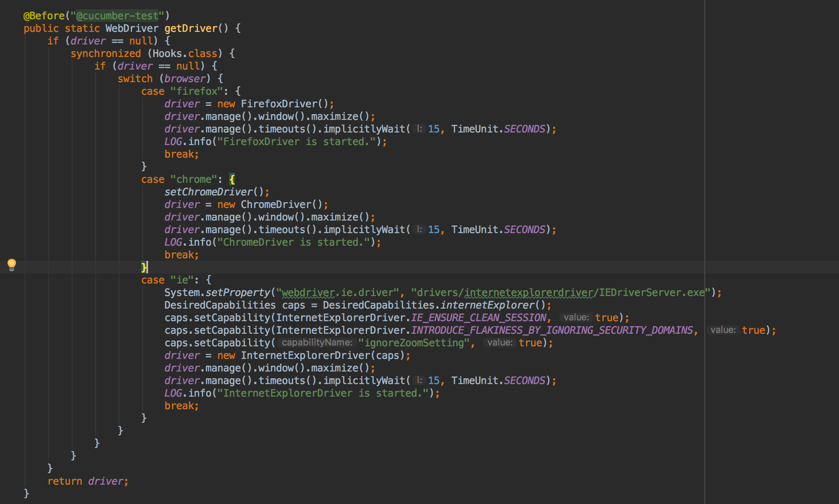Image resolution: width=839 pixels, height=504 pixels.
Task: Click the "firefox" case string
Action: click(196, 91)
